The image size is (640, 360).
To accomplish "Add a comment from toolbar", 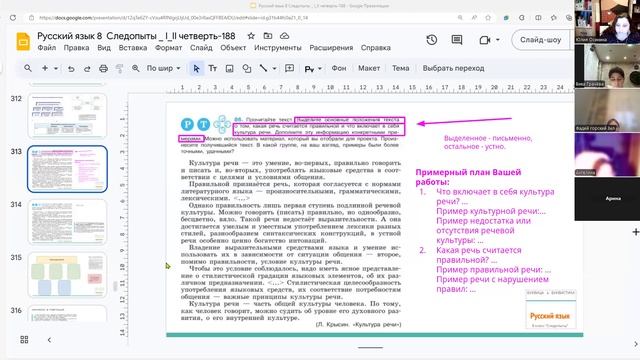I will coord(289,68).
